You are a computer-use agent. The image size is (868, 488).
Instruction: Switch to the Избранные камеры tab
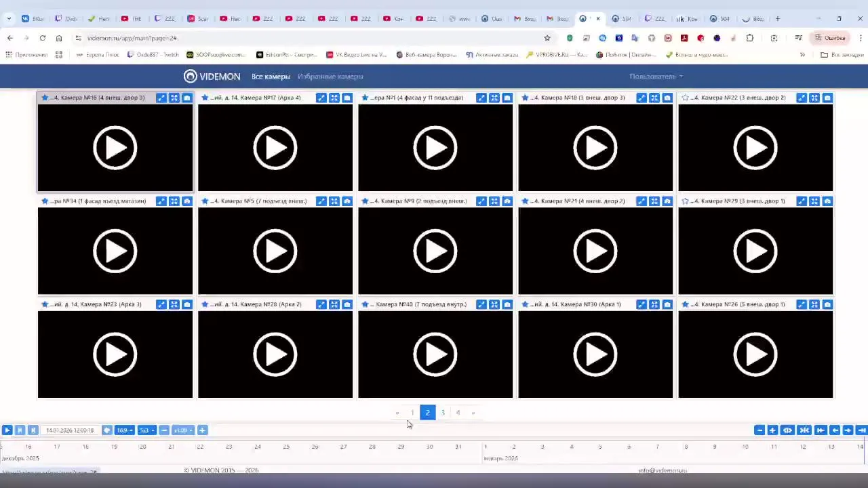click(330, 77)
